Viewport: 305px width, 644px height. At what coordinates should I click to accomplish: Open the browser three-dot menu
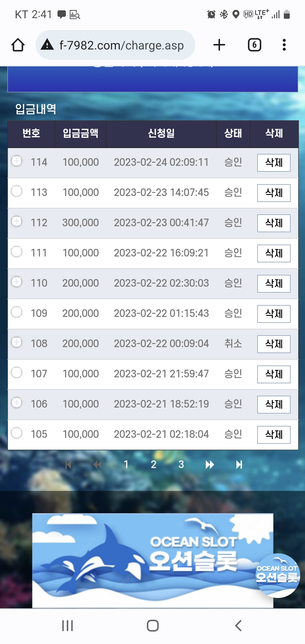pos(284,45)
